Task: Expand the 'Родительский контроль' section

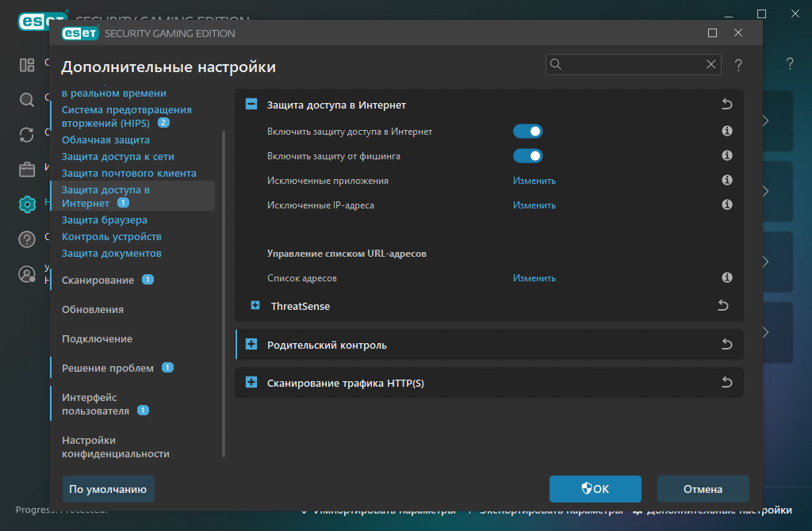Action: point(251,344)
